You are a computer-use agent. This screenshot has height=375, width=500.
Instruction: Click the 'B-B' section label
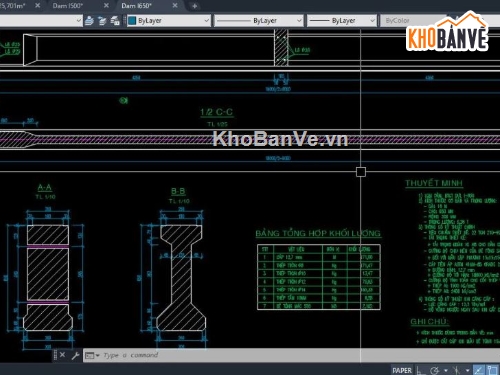pyautogui.click(x=178, y=191)
